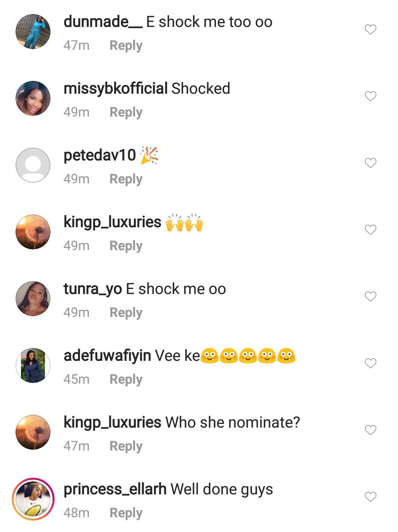Reply to dunmade__'s comment
The height and width of the screenshot is (532, 398).
coord(126,45)
